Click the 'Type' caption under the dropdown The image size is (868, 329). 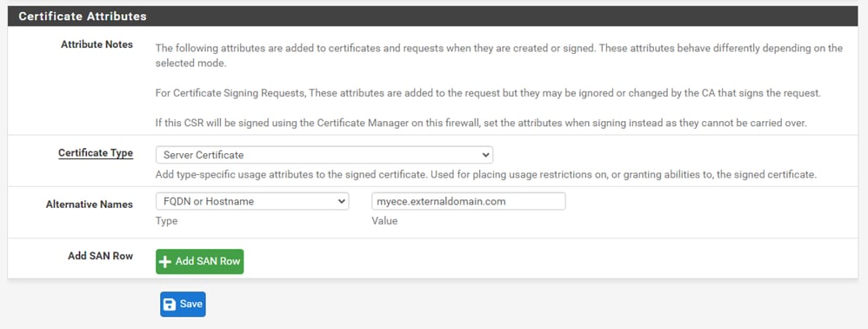click(167, 221)
